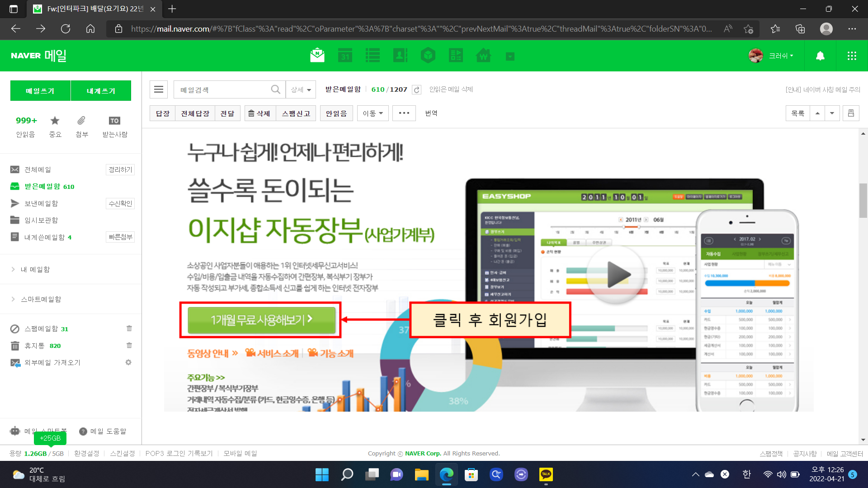Go to previous mail with up arrow
The width and height of the screenshot is (868, 488).
coord(817,113)
